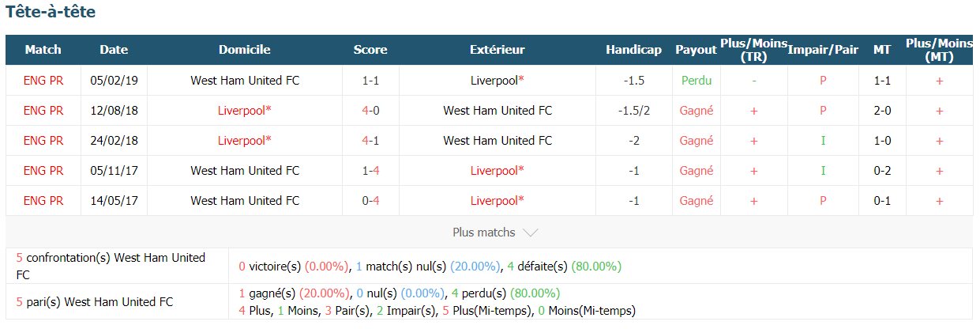The width and height of the screenshot is (980, 329).
Task: Click the Handicap column header
Action: [633, 50]
